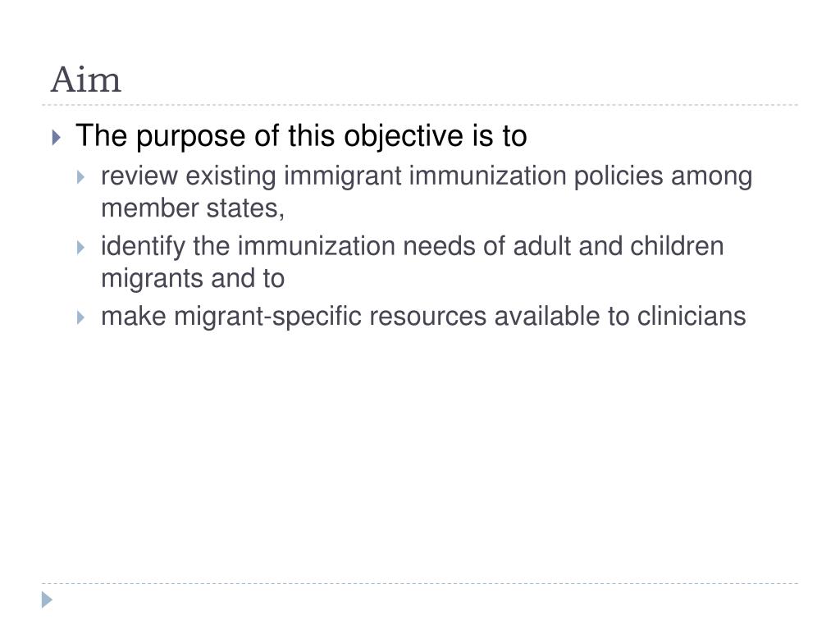Click the bullet arrow before "identify the immunization"
Image resolution: width=840 pixels, height=630 pixels.
click(x=81, y=248)
